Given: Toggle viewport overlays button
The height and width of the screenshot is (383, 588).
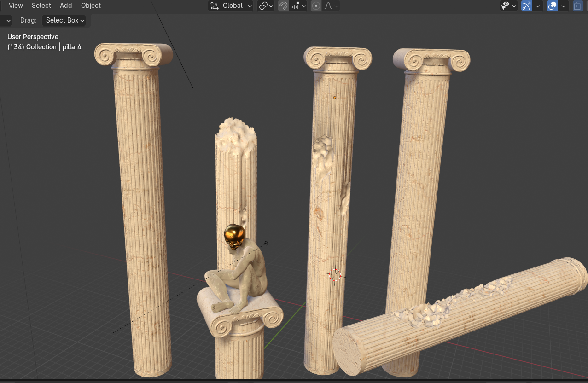Looking at the screenshot, I should tap(552, 6).
